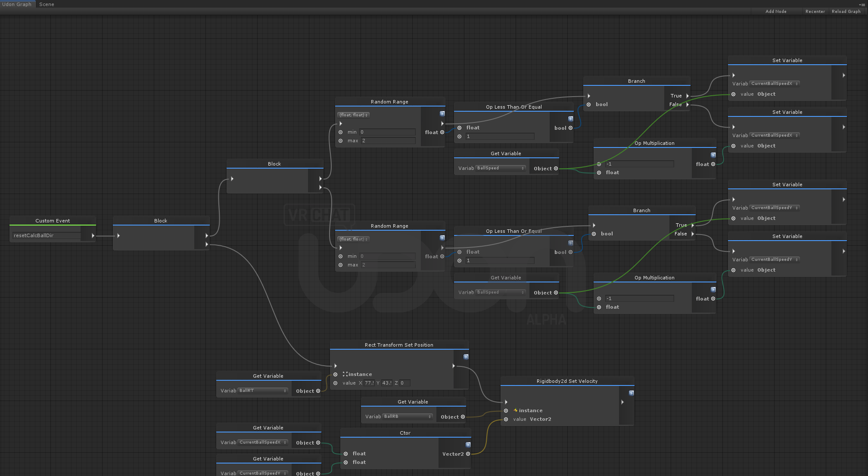This screenshot has width=868, height=476.
Task: Click the False output of upper Branch node
Action: pyautogui.click(x=688, y=104)
